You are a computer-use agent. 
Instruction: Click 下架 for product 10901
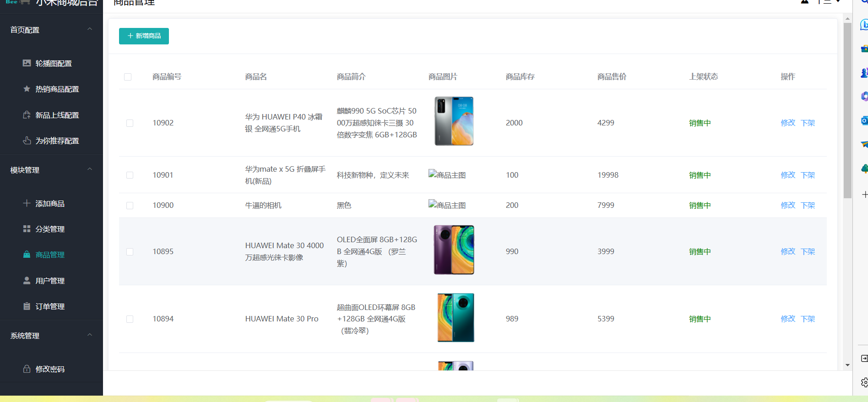coord(808,175)
